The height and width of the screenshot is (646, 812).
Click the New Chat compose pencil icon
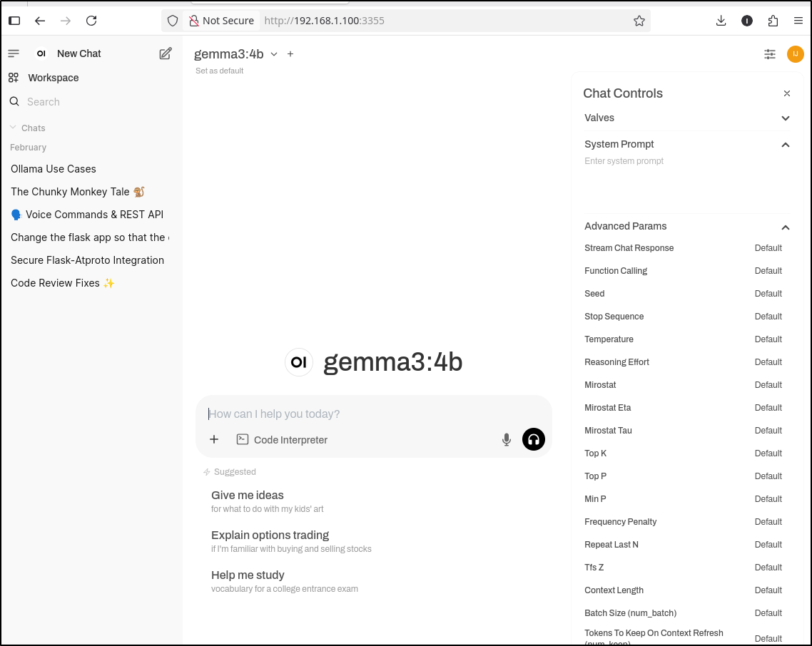click(x=166, y=53)
